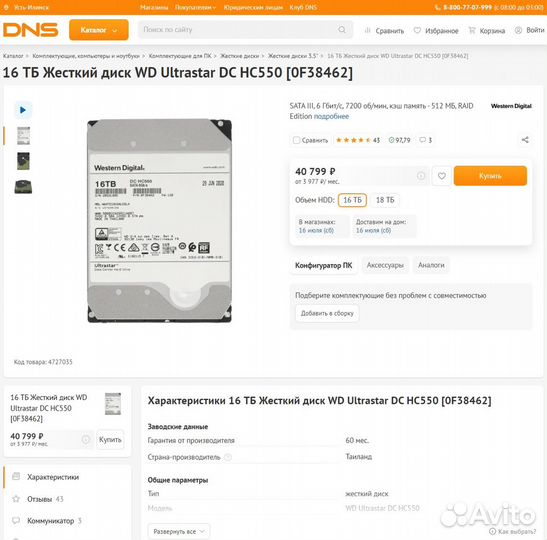Open Магазины in the top bar
The image size is (547, 540).
pyautogui.click(x=154, y=7)
